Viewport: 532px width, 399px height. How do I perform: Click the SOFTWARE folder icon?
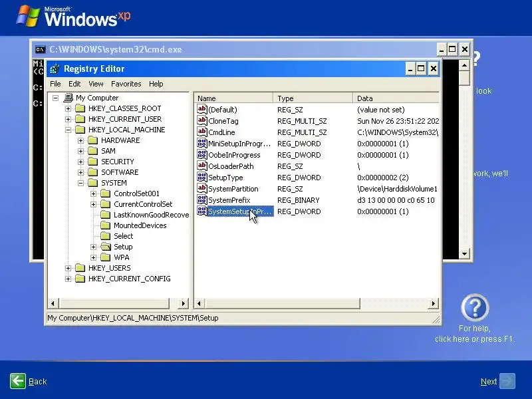click(93, 172)
